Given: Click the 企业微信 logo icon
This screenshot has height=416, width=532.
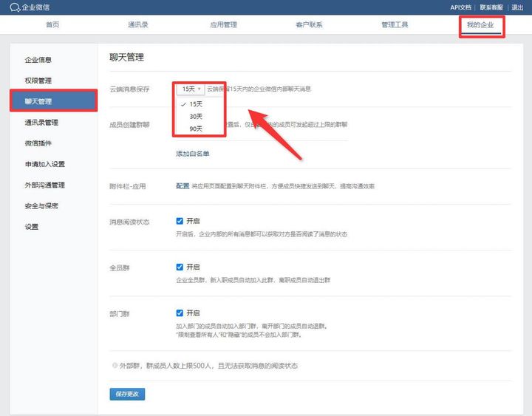Looking at the screenshot, I should click(14, 7).
